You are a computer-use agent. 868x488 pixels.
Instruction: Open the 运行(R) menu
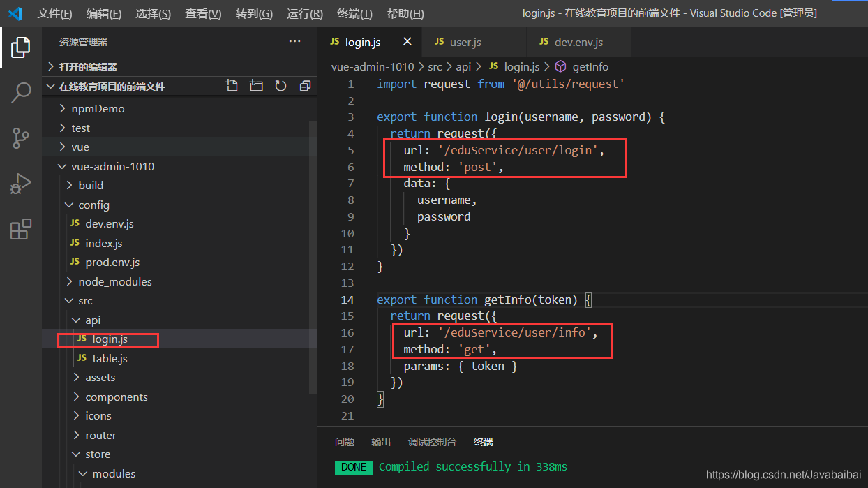tap(305, 14)
